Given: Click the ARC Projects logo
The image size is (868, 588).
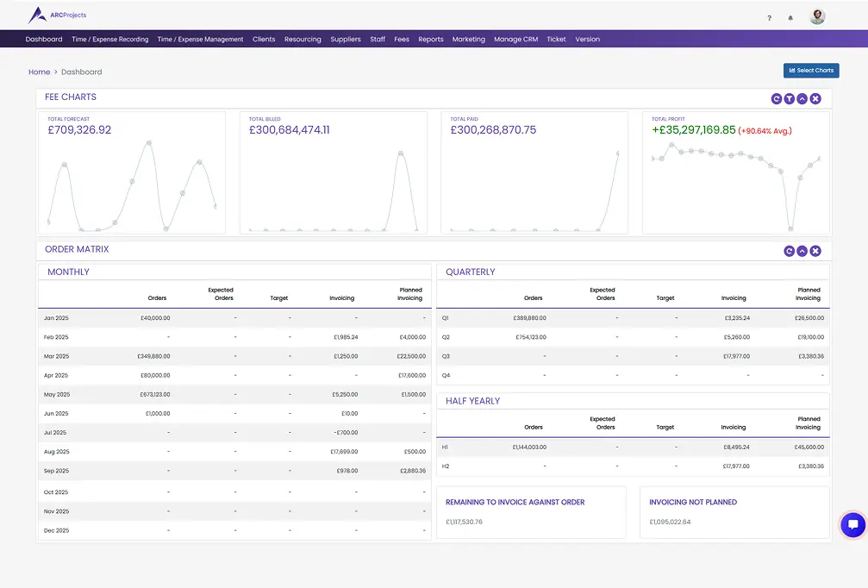Looking at the screenshot, I should click(x=57, y=15).
